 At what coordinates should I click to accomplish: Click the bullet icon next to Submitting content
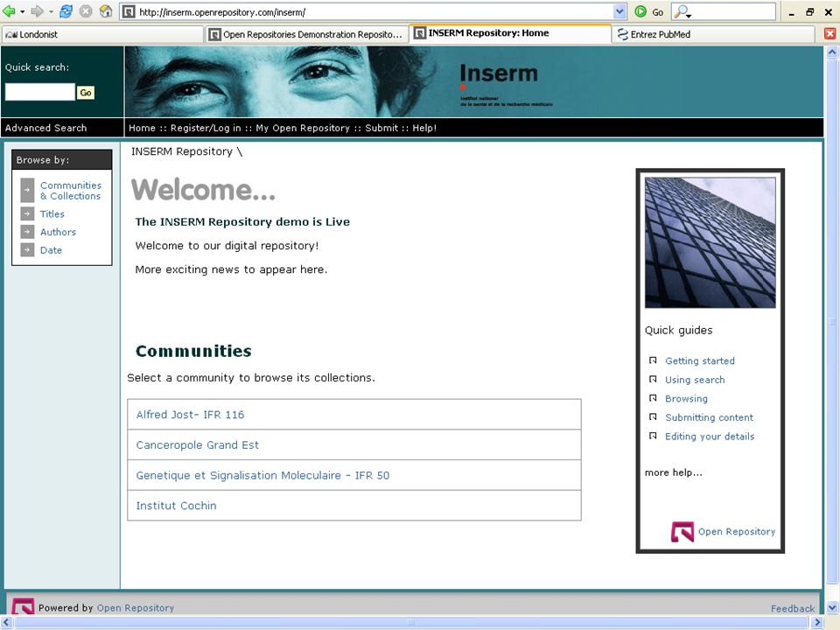click(653, 416)
